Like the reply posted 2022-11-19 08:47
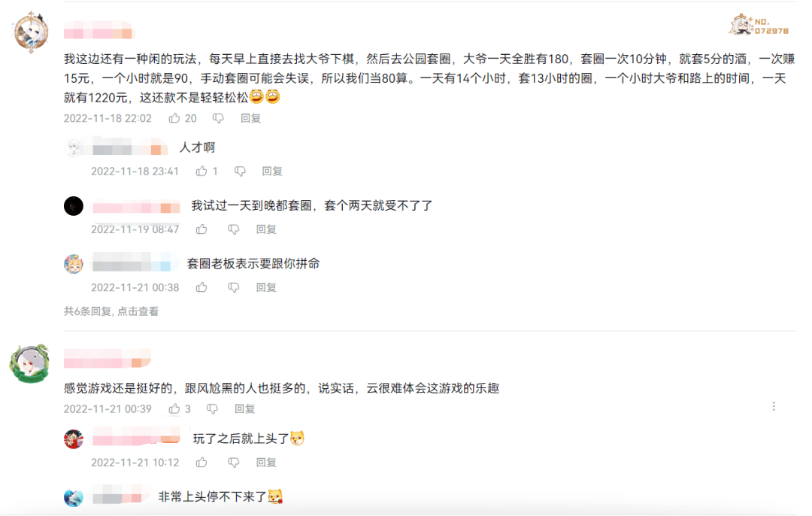812x516 pixels. click(201, 229)
